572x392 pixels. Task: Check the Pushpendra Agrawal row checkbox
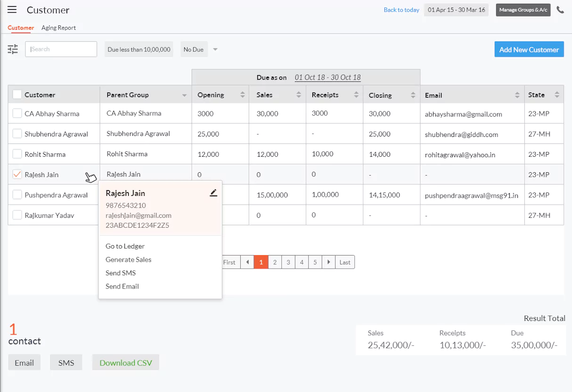point(17,194)
